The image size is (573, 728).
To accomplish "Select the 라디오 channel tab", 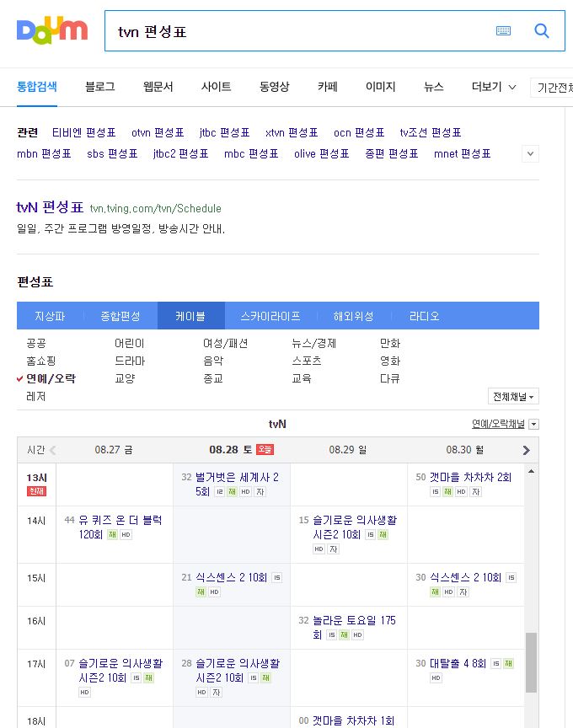I will coord(425,316).
